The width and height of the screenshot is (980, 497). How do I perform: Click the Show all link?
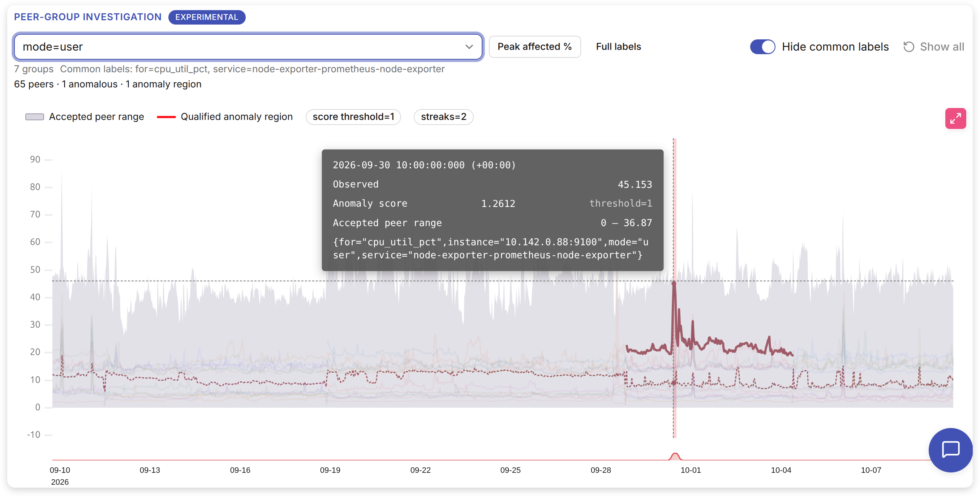(x=942, y=47)
